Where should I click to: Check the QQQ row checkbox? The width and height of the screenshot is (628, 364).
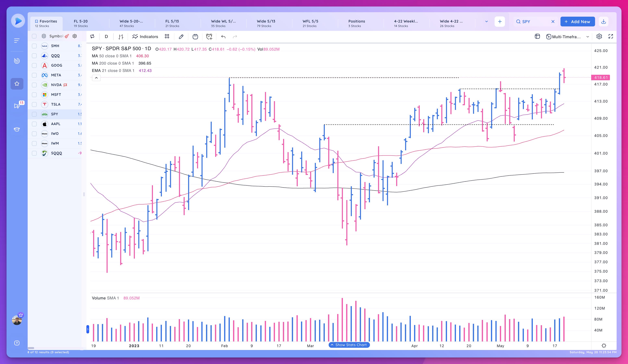[34, 56]
